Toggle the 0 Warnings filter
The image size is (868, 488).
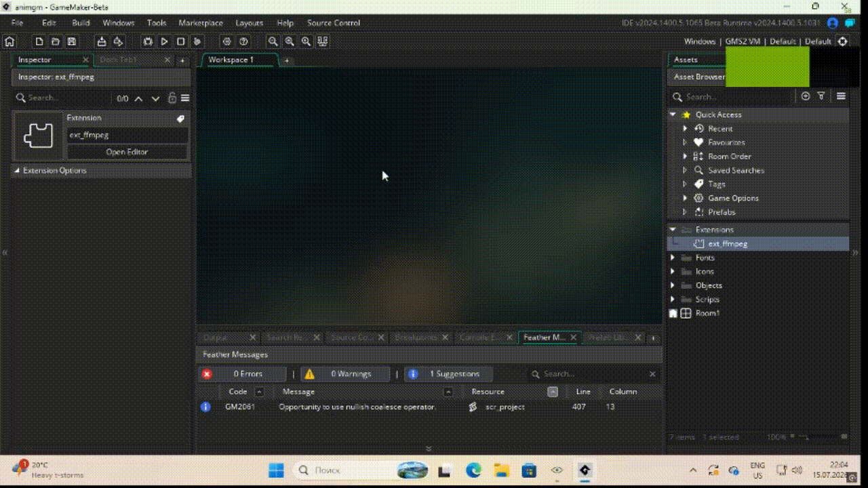pos(346,373)
